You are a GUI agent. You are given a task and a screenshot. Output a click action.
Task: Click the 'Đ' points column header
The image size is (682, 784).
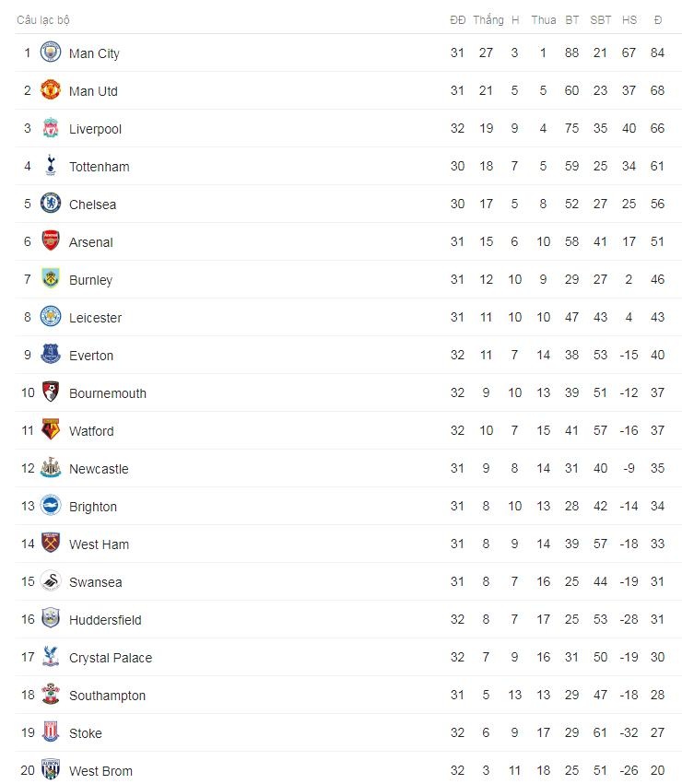point(657,20)
